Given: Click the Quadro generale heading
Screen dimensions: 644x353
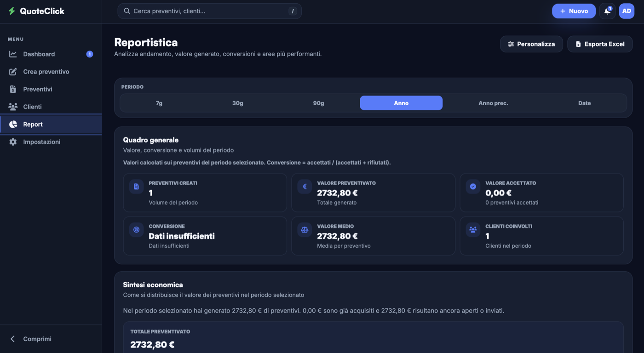Looking at the screenshot, I should pos(150,140).
